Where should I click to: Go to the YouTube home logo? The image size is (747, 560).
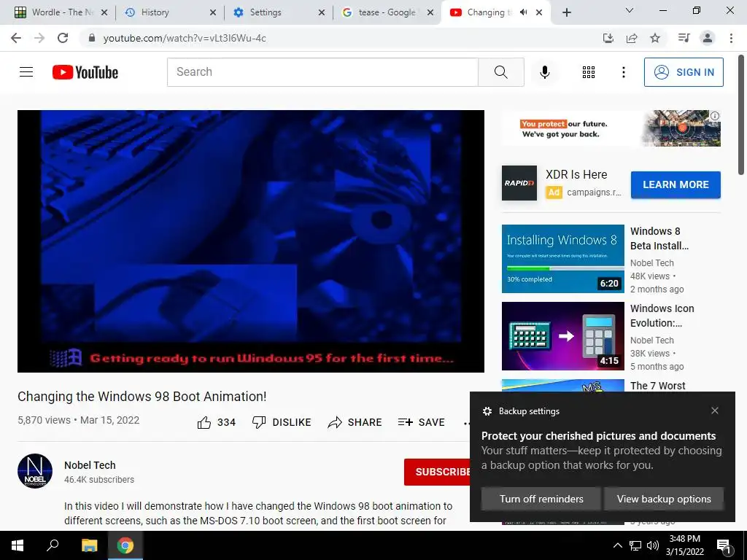(85, 72)
